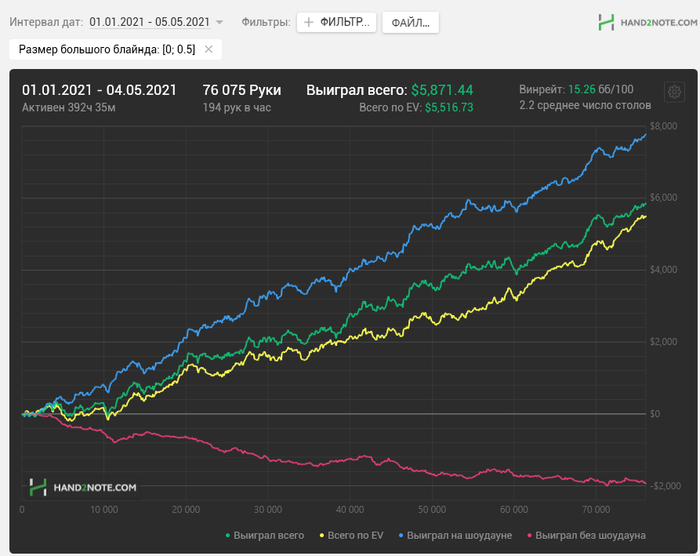Click the $6,000 y-axis label
This screenshot has width=700, height=556.
(663, 197)
